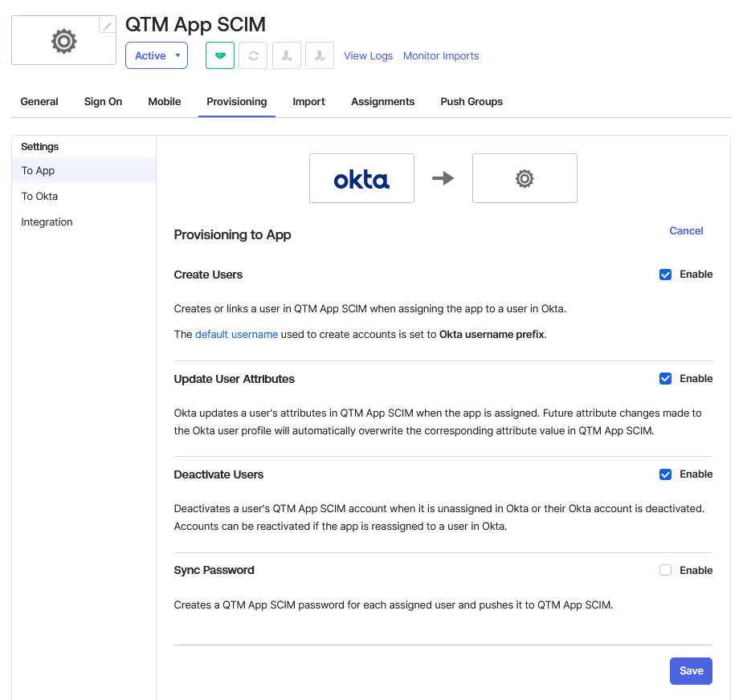Uncheck Update User Attributes enable box
The image size is (747, 700).
(x=665, y=378)
